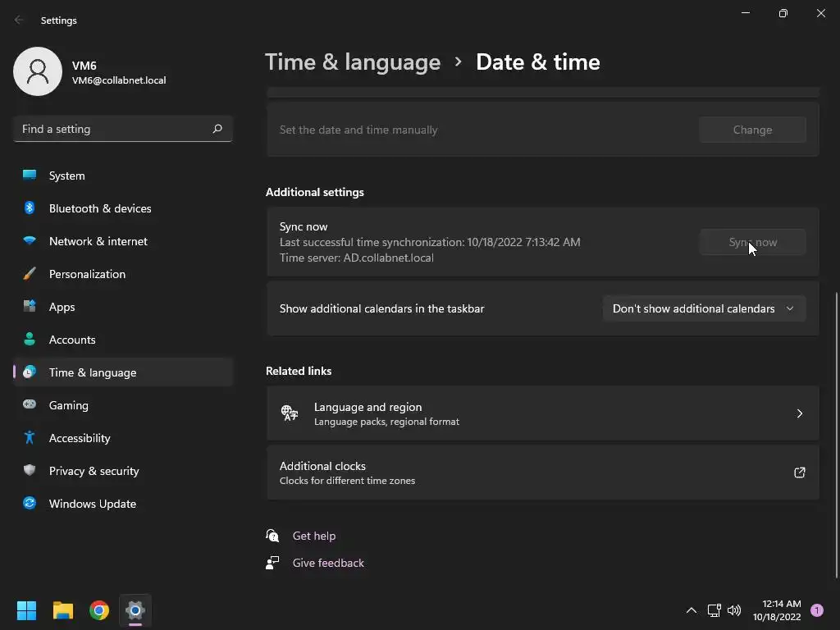Screen dimensions: 840x630
Task: Open File Explorer in the taskbar
Action: tap(62, 610)
